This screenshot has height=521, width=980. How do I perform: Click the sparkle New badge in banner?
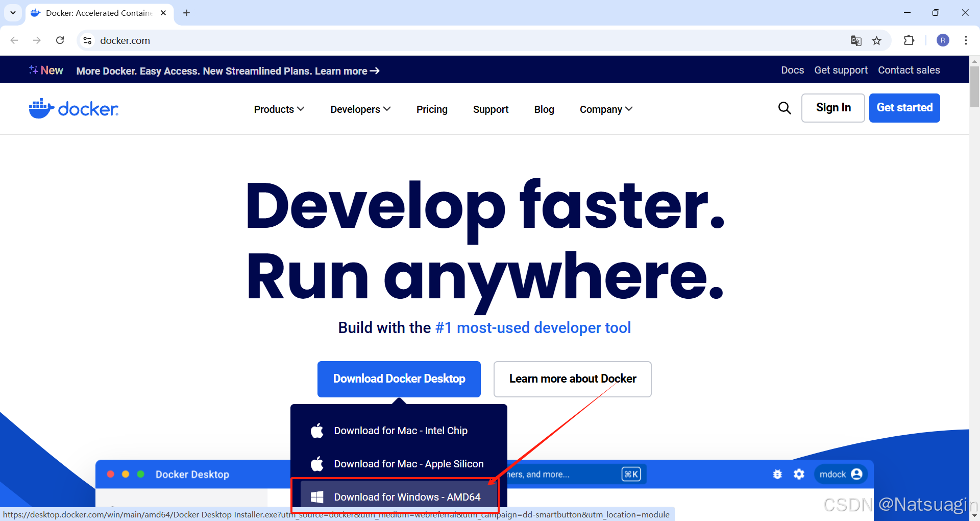point(46,70)
